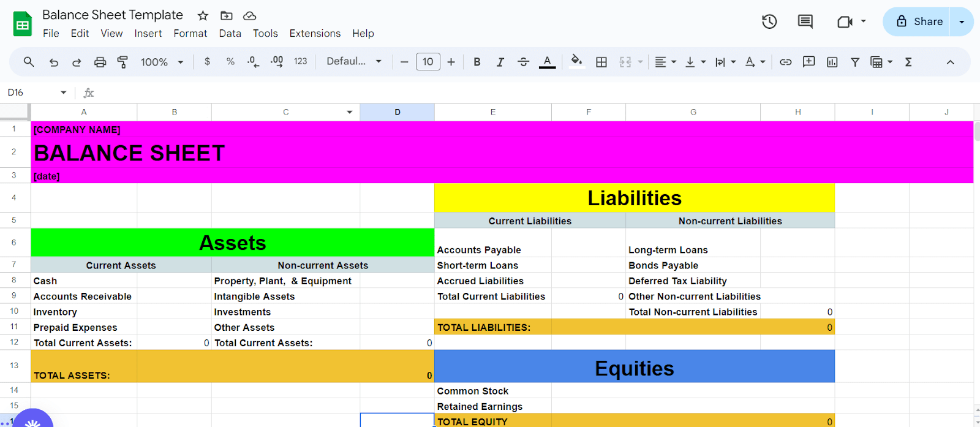
Task: Click the Liabilities yellow header cell
Action: coord(635,198)
